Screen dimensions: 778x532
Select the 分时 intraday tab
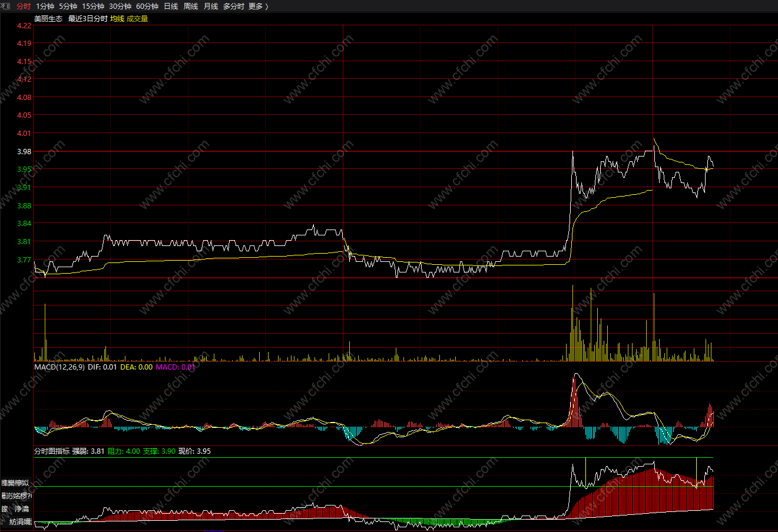24,6
